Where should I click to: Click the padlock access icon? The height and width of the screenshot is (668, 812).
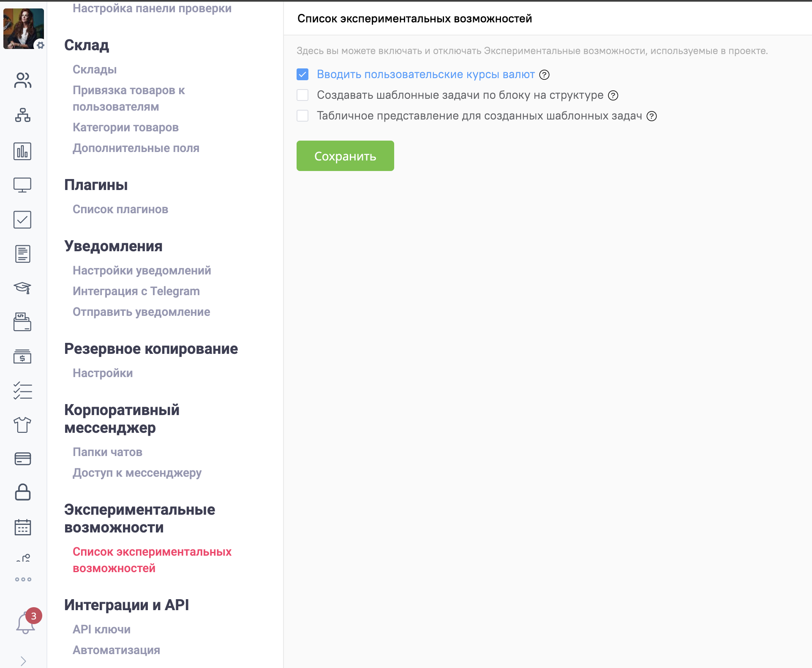click(x=23, y=492)
